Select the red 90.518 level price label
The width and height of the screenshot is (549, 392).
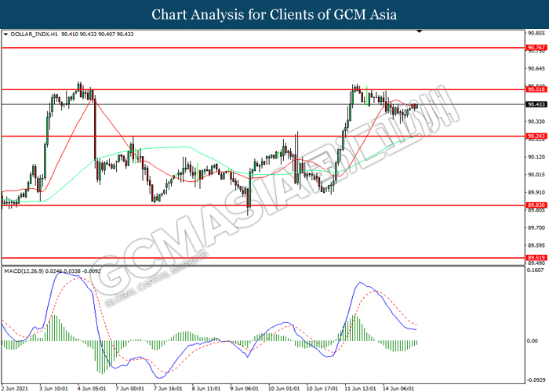tap(536, 89)
